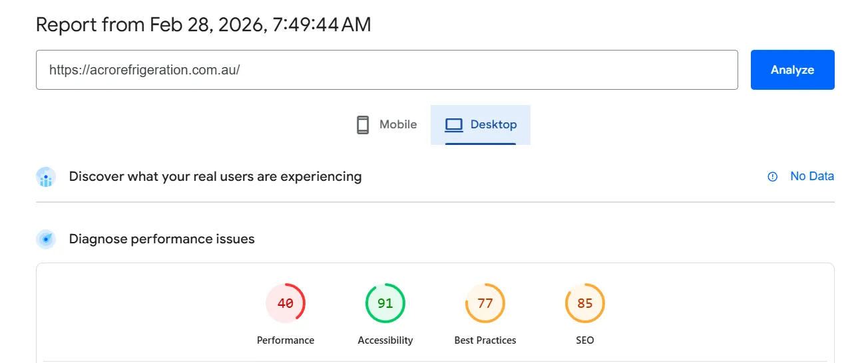Focus the URL input field

387,70
